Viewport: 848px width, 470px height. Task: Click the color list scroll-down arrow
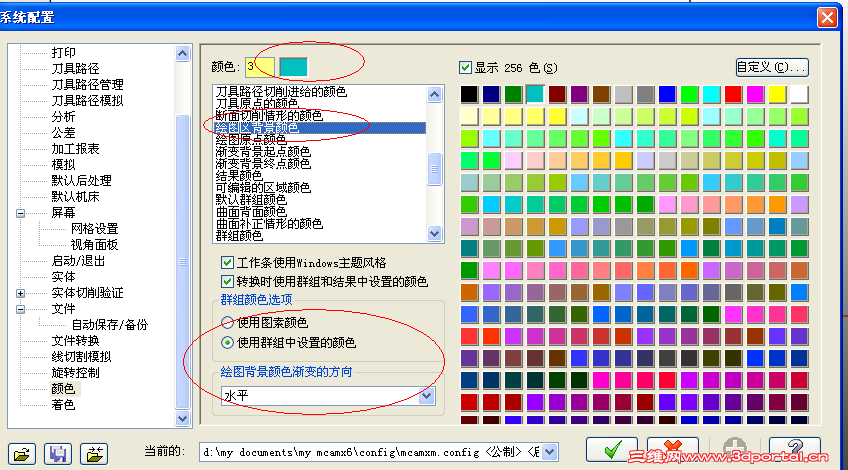(x=434, y=233)
